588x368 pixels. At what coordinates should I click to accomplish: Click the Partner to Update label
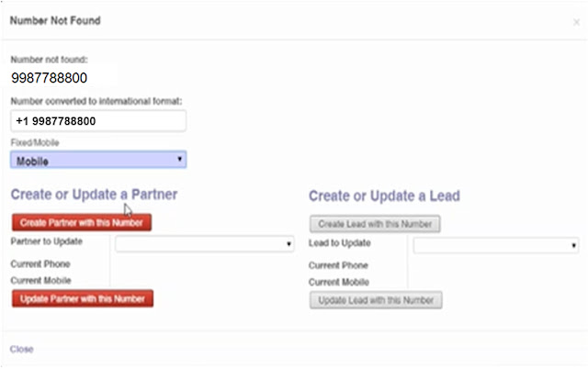pos(46,241)
